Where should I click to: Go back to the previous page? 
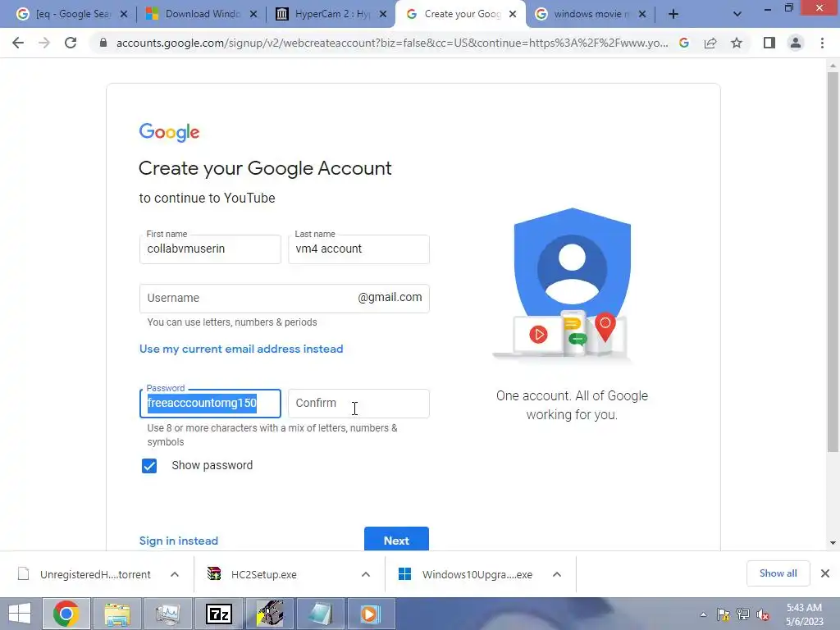[x=18, y=43]
